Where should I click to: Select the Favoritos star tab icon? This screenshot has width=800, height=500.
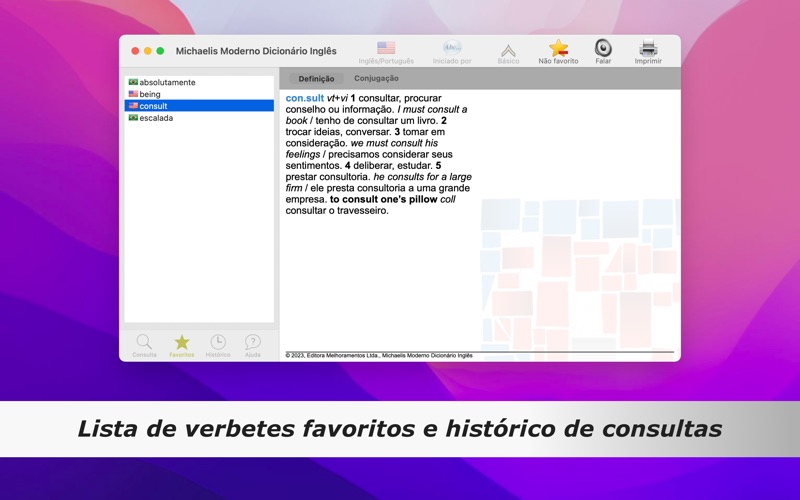click(x=182, y=342)
